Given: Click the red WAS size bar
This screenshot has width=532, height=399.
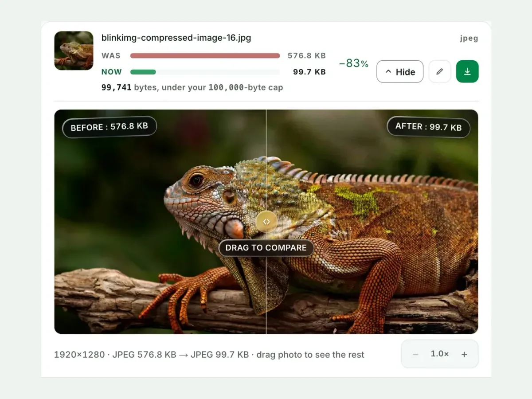Looking at the screenshot, I should [x=205, y=56].
